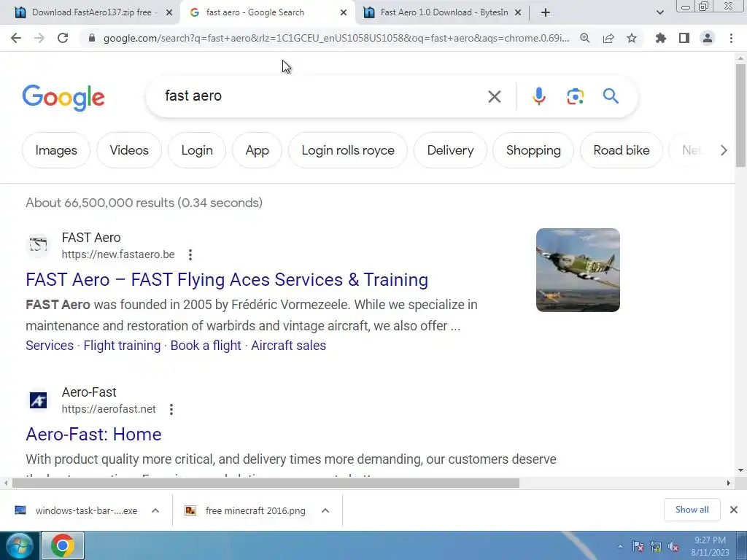The width and height of the screenshot is (747, 560).
Task: Click the muted volume tray icon
Action: coord(673,547)
